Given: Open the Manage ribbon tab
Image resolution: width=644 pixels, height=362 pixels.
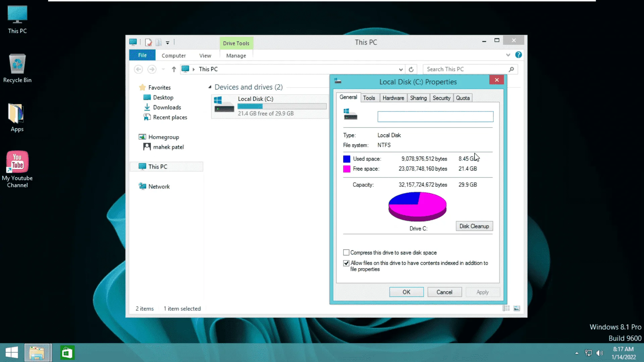Looking at the screenshot, I should [x=236, y=56].
